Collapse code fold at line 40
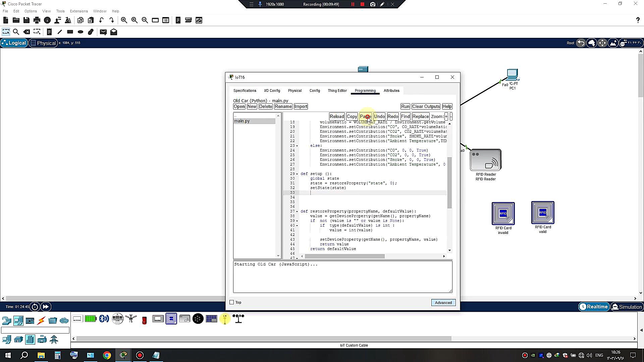This screenshot has height=362, width=644. click(297, 226)
